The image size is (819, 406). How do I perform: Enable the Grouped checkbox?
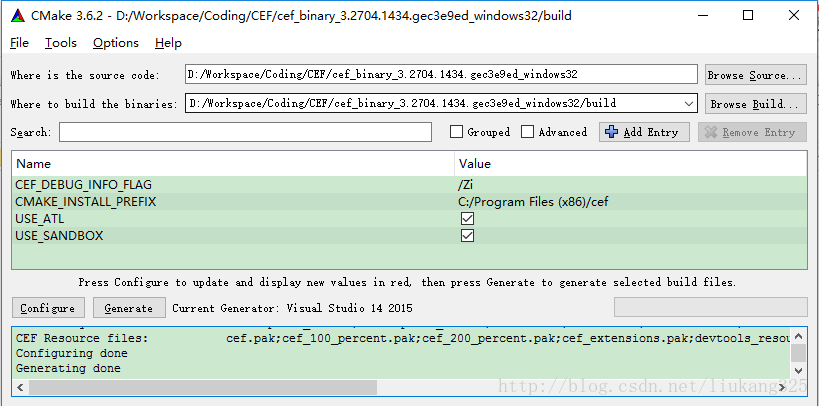click(457, 132)
